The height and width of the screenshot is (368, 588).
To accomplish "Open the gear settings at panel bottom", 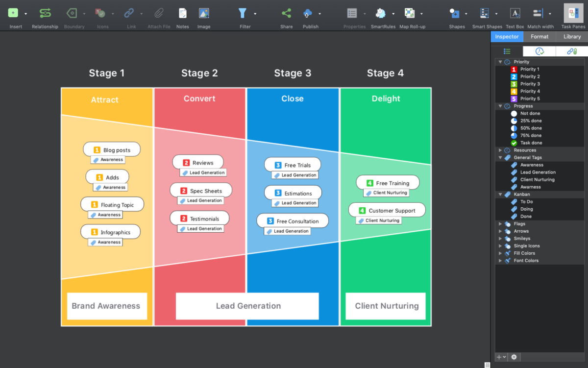I will [514, 357].
